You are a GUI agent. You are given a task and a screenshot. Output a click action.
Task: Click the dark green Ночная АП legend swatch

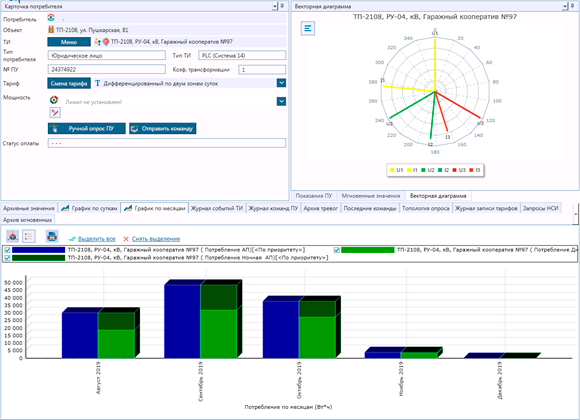tap(38, 258)
